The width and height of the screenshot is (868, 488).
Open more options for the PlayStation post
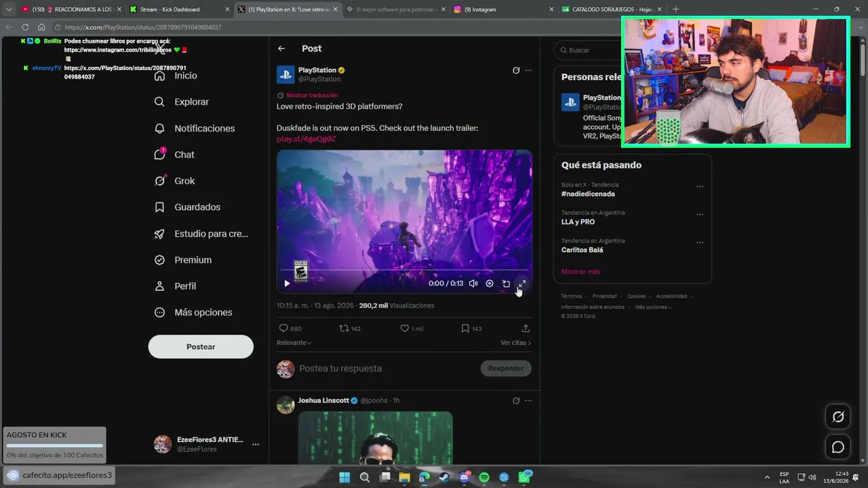click(528, 70)
